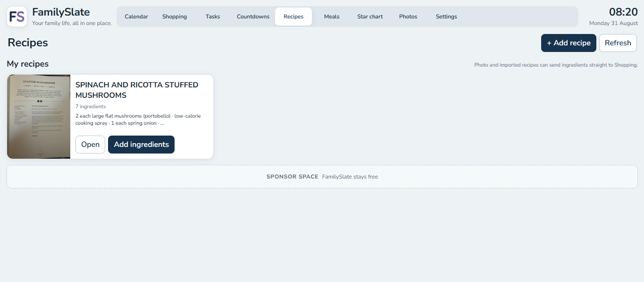Open the stuffed mushrooms recipe

tap(90, 145)
